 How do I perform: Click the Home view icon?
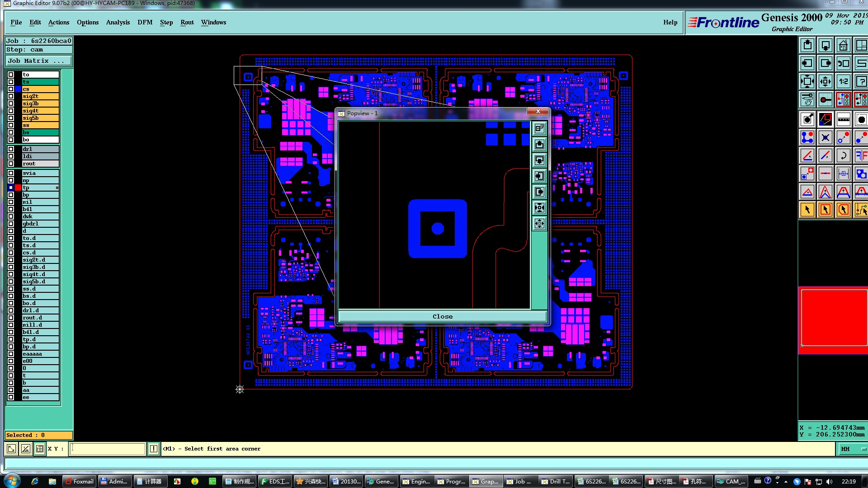point(843,46)
